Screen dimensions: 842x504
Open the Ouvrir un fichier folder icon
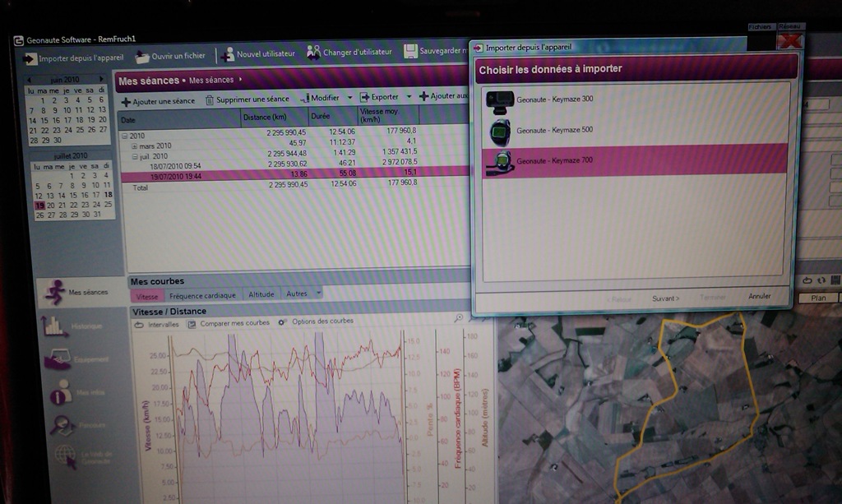pos(142,57)
